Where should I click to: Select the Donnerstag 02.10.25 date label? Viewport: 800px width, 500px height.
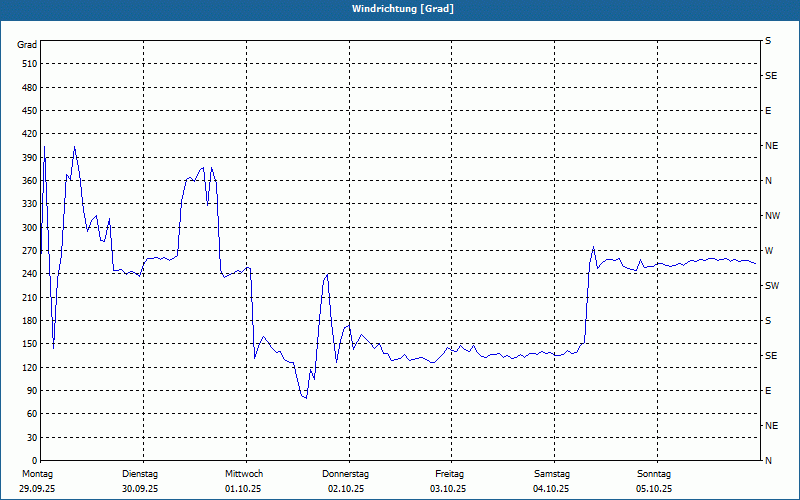pyautogui.click(x=346, y=481)
